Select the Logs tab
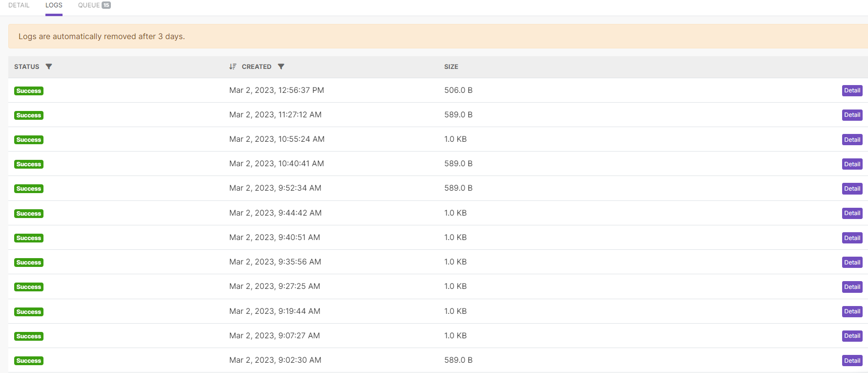This screenshot has height=373, width=868. tap(54, 5)
